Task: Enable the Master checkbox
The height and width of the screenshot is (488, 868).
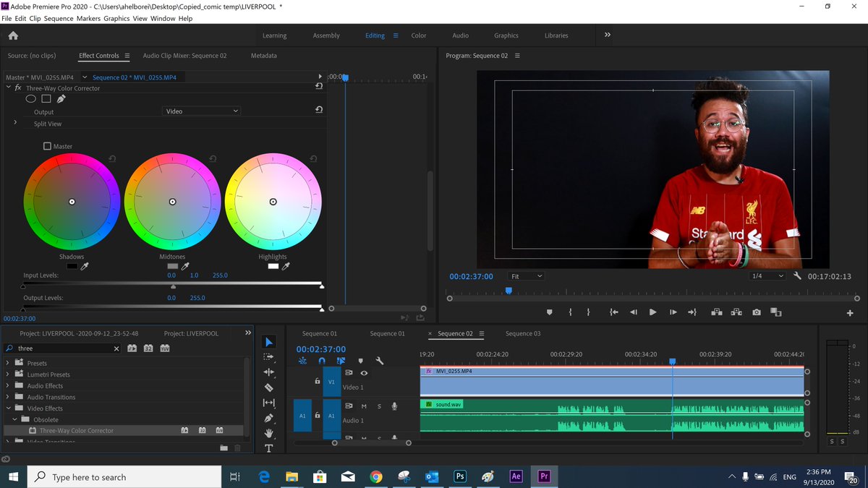Action: pos(47,146)
